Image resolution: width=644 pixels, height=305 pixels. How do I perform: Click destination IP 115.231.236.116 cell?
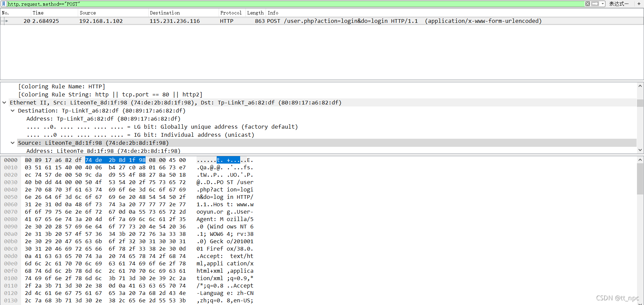tap(174, 21)
